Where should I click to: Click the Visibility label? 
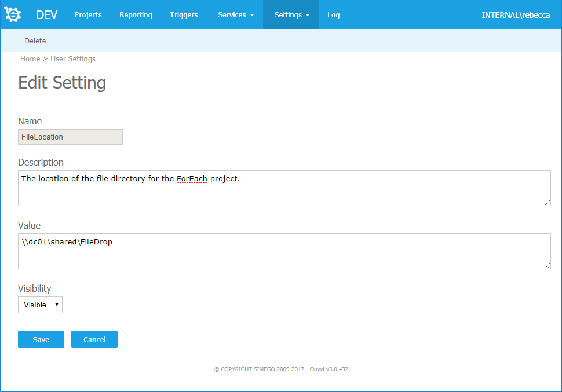click(34, 288)
